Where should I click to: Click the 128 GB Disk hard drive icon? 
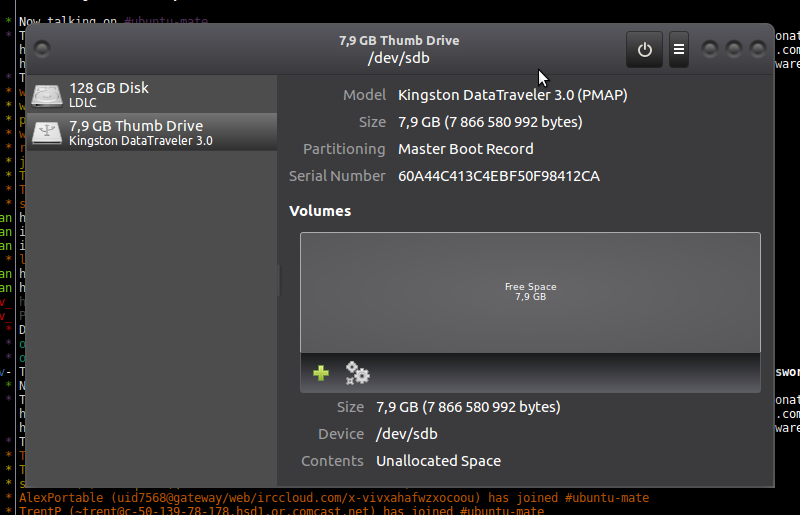pyautogui.click(x=47, y=95)
